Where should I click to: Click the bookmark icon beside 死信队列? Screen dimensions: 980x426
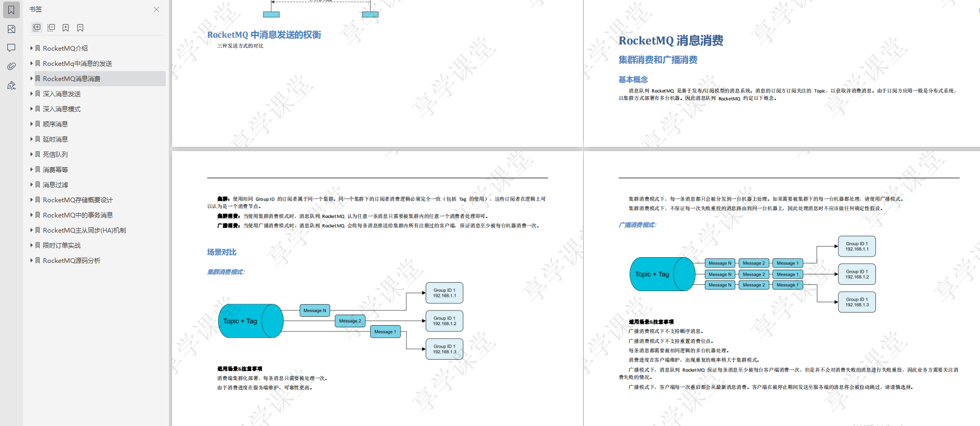(38, 154)
